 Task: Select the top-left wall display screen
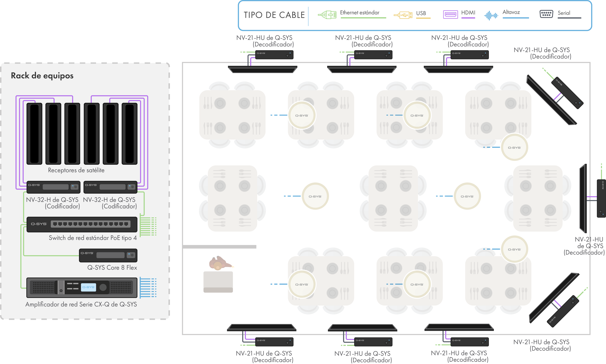pos(262,69)
